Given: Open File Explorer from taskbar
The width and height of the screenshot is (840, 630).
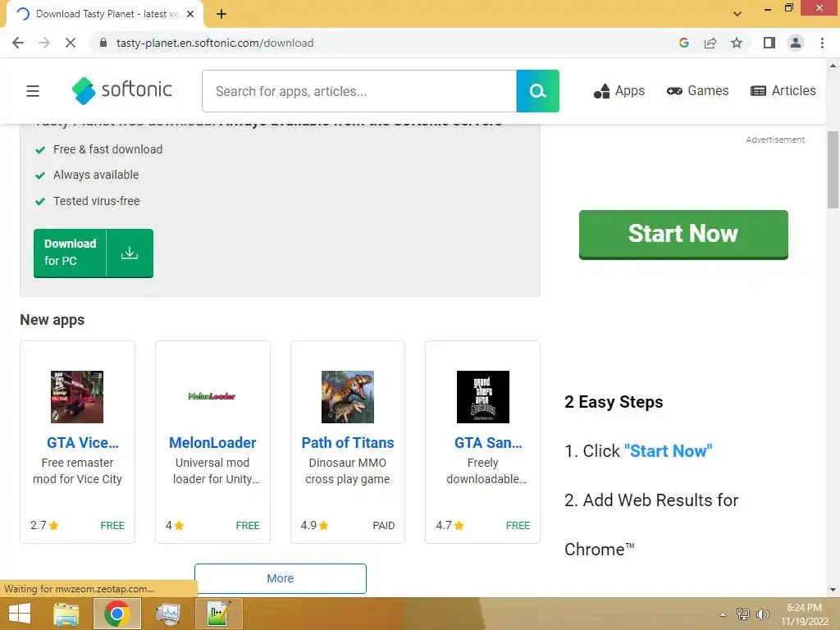Looking at the screenshot, I should coord(66,614).
